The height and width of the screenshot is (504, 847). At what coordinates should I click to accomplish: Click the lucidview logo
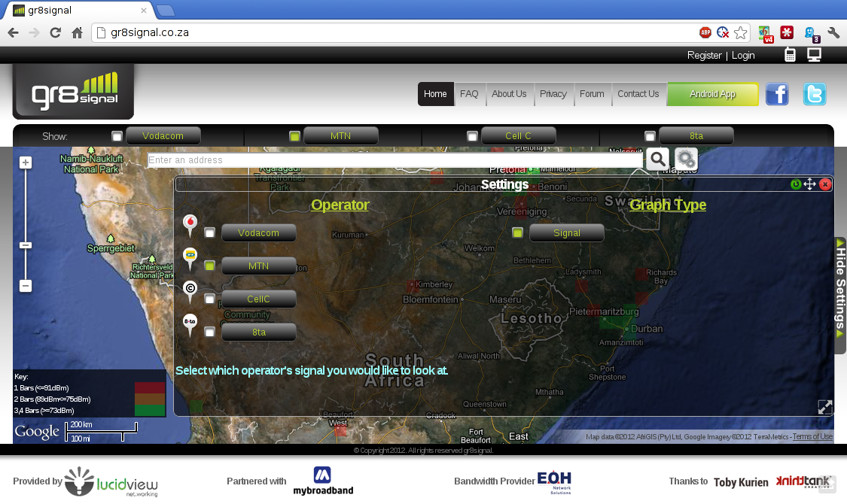point(111,481)
